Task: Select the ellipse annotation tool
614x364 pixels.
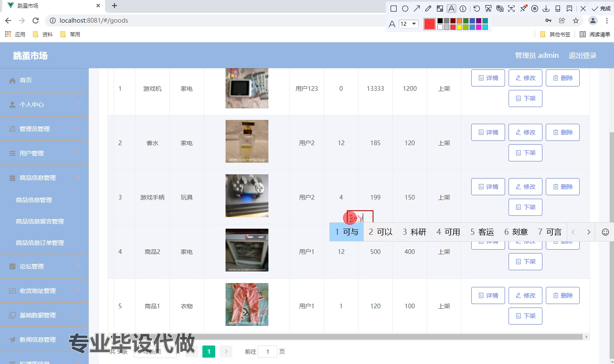Action: tap(405, 9)
